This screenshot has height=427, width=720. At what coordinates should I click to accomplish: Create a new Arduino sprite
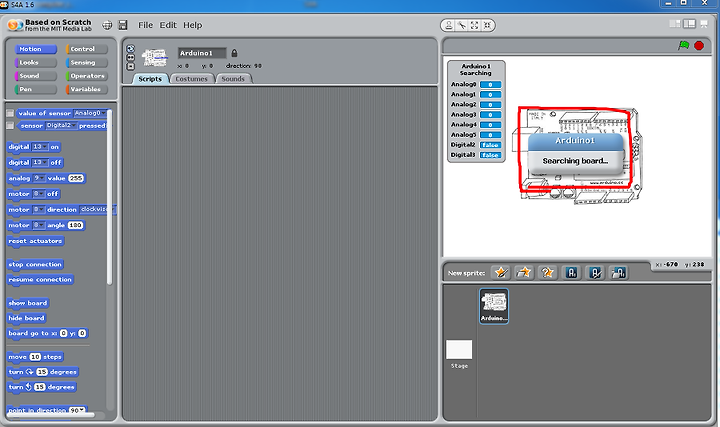coord(571,273)
